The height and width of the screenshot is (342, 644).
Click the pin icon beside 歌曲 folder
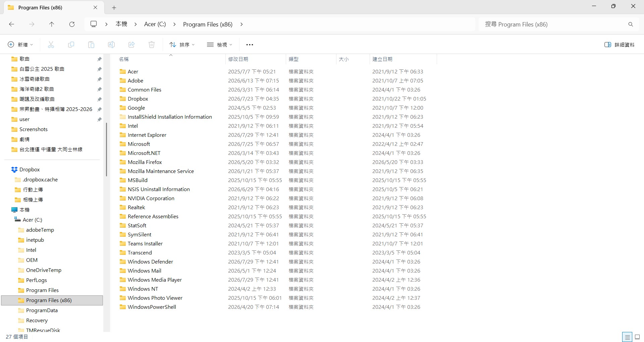point(99,59)
